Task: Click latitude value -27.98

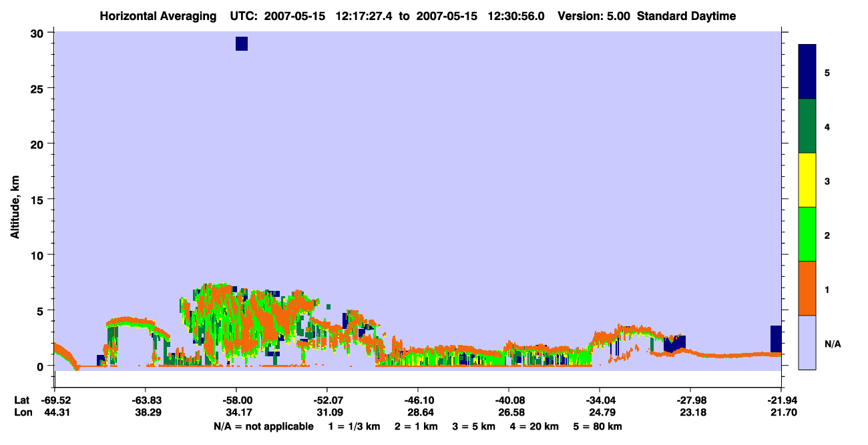Action: pyautogui.click(x=690, y=400)
